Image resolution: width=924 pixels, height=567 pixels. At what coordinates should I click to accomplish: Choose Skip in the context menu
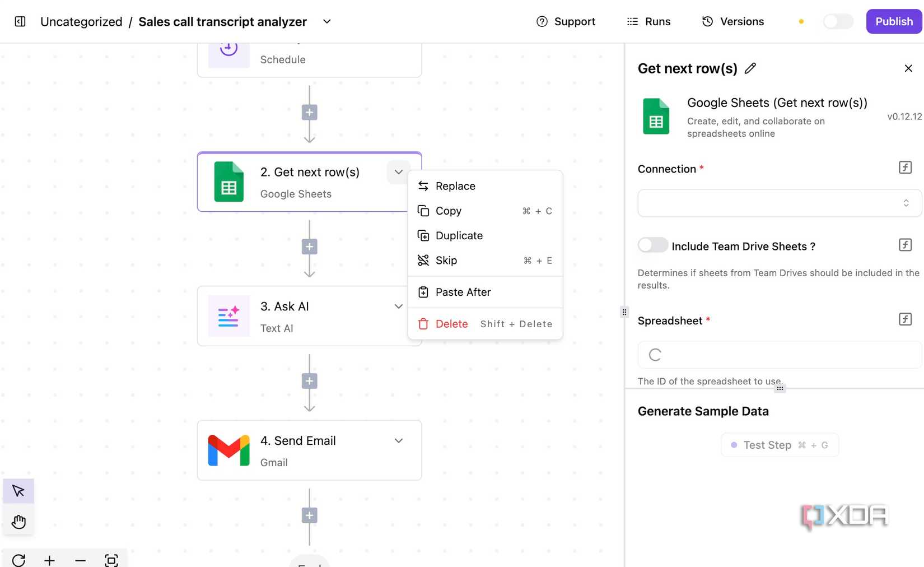[x=446, y=260]
